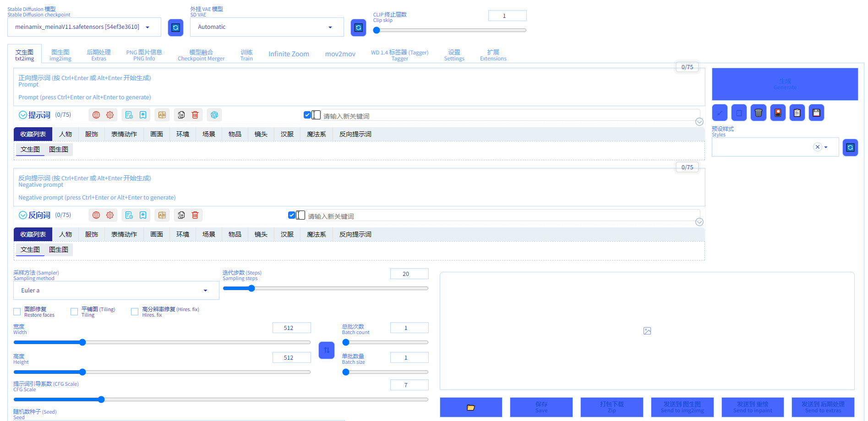Click the arrow icon below Generate
The height and width of the screenshot is (421, 868).
720,113
